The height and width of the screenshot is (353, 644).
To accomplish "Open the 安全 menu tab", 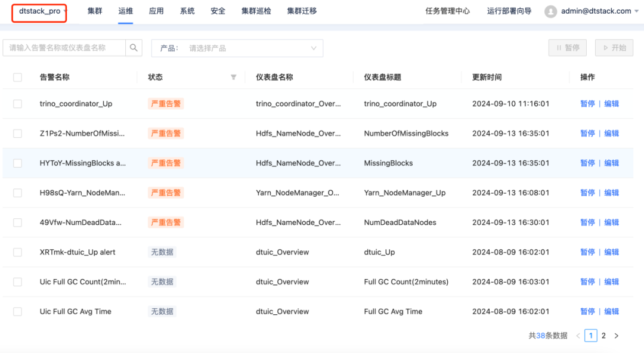I will 218,11.
